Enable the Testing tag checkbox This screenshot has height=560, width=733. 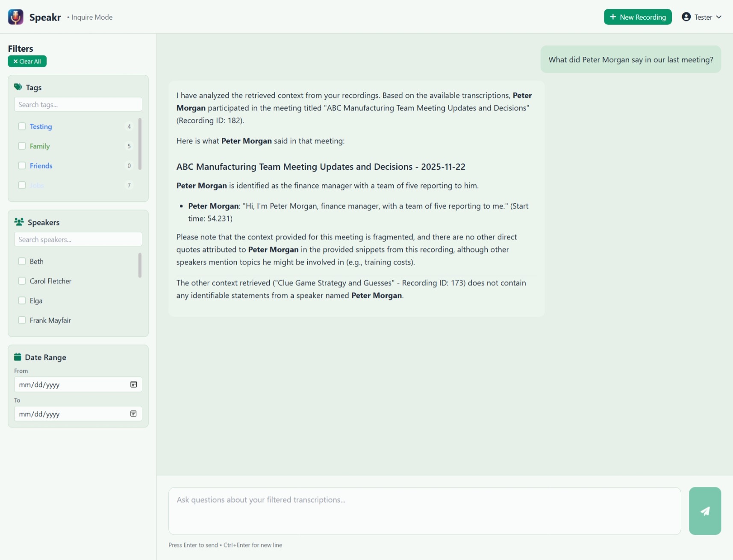click(x=22, y=127)
